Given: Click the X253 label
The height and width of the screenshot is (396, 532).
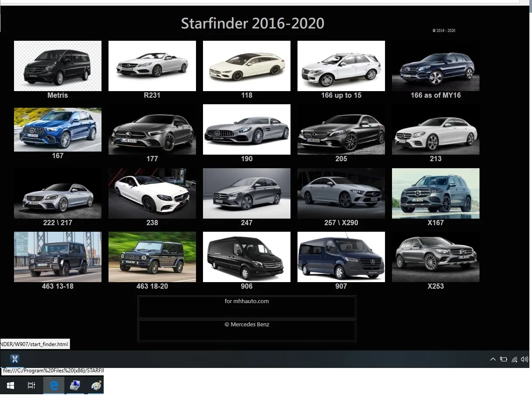Looking at the screenshot, I should point(436,286).
